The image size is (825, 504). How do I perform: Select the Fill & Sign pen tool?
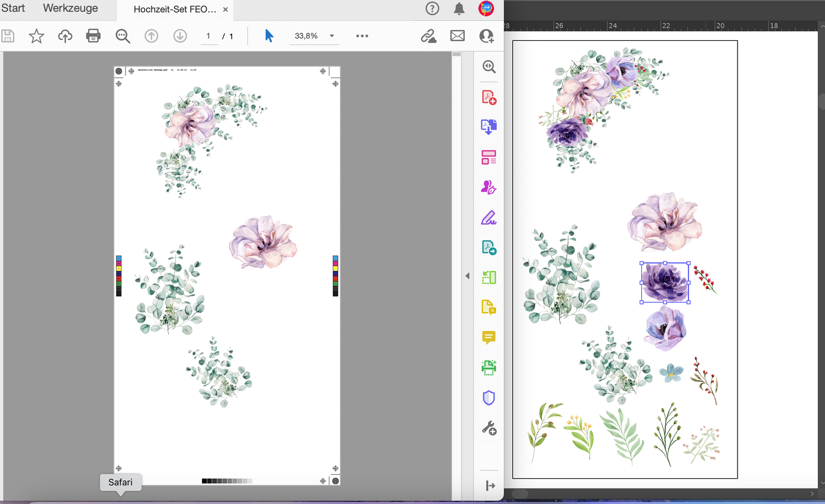coord(488,218)
